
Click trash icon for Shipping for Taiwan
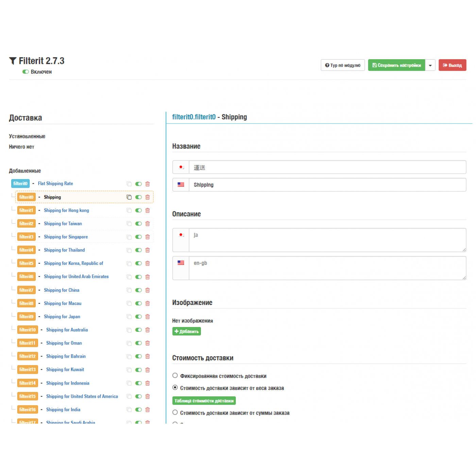pos(148,224)
